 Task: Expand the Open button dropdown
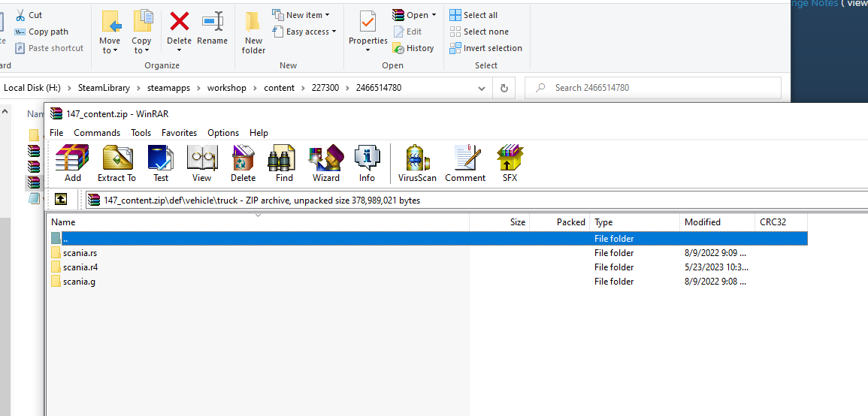tap(434, 15)
